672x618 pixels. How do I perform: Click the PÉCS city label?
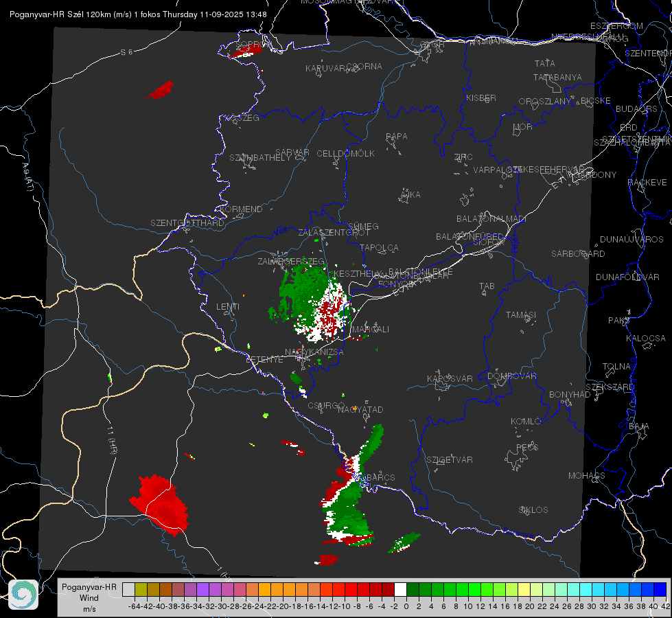(527, 447)
